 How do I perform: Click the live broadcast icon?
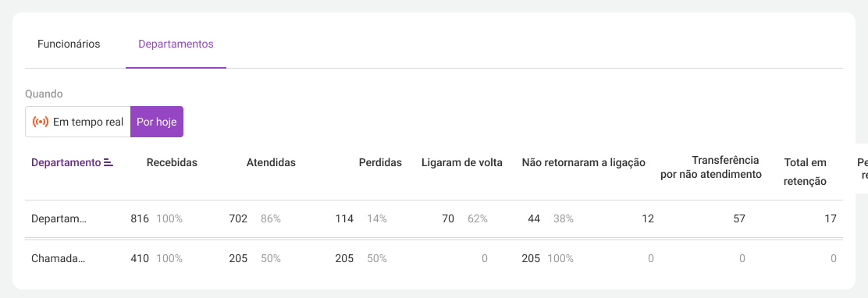pos(41,122)
